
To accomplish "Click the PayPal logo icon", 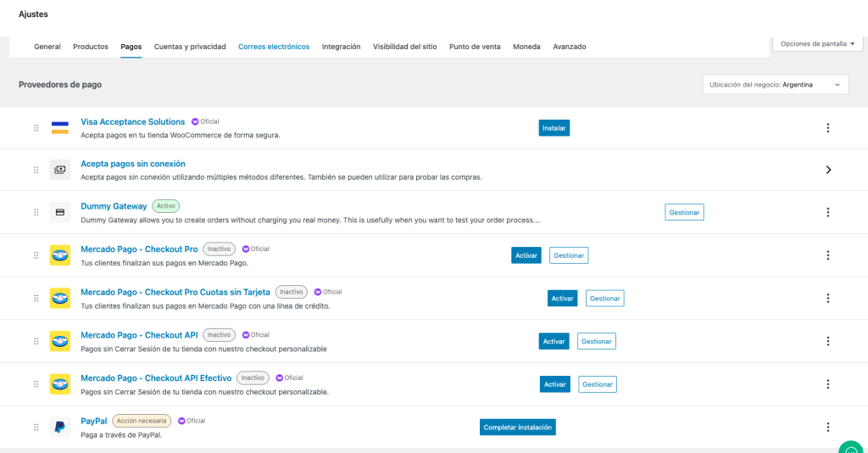I will pyautogui.click(x=59, y=427).
